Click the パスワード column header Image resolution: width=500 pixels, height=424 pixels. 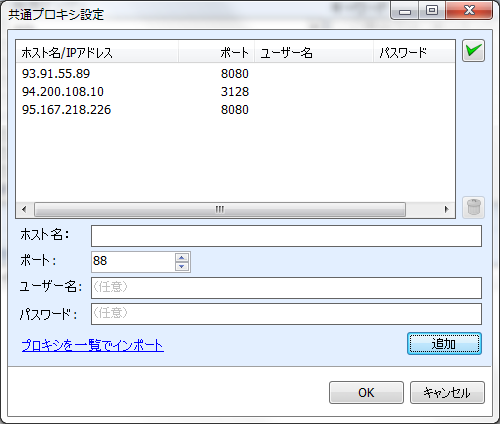tap(414, 52)
